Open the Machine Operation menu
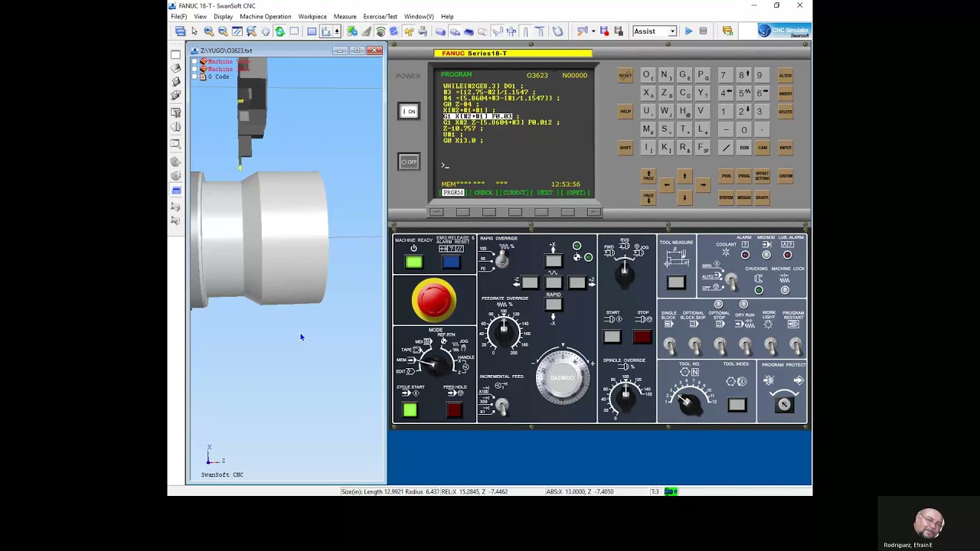The height and width of the screenshot is (551, 980). 266,16
